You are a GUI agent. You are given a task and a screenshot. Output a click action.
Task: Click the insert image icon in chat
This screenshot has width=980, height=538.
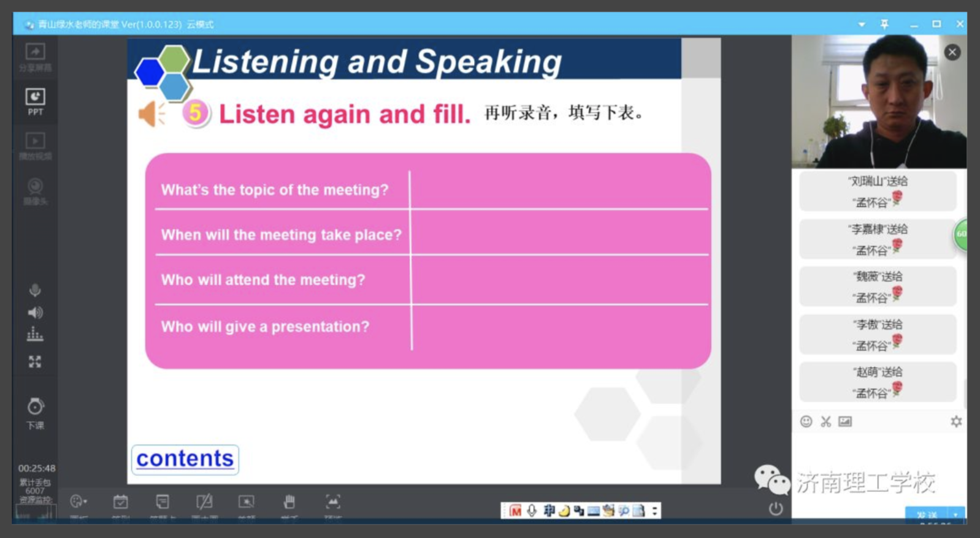pyautogui.click(x=845, y=422)
